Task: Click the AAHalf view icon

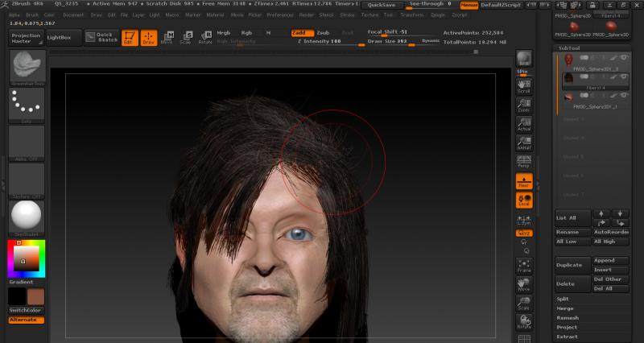Action: [x=524, y=142]
